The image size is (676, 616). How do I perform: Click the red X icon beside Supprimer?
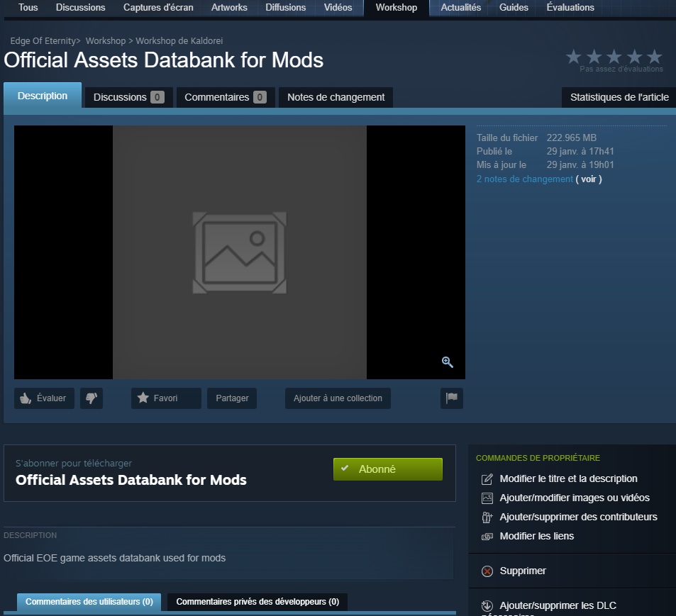pos(487,571)
